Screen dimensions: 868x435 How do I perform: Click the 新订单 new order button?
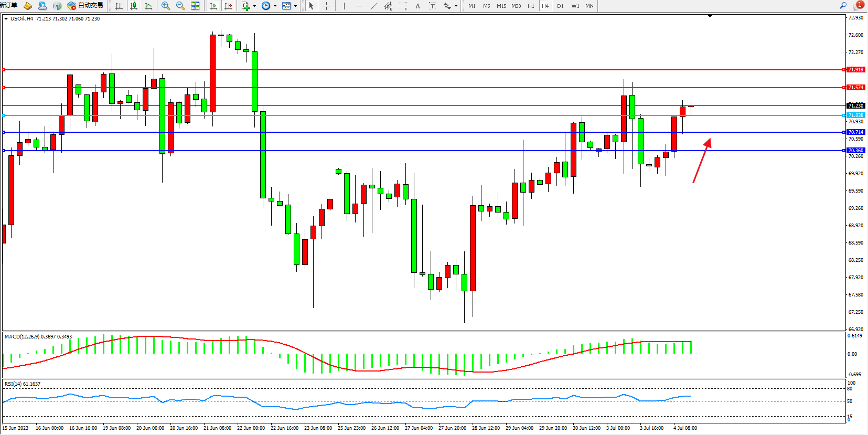[9, 5]
